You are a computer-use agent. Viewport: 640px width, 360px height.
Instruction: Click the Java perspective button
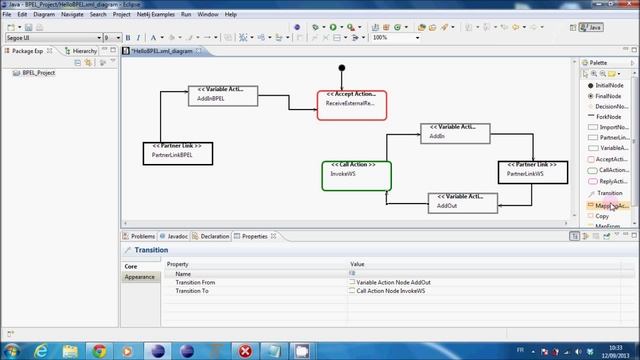[x=591, y=27]
